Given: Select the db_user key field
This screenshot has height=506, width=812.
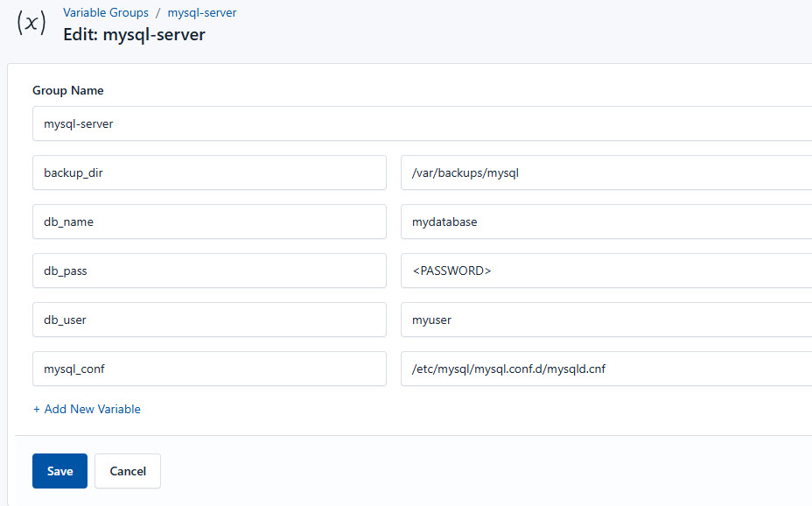Looking at the screenshot, I should (x=210, y=320).
